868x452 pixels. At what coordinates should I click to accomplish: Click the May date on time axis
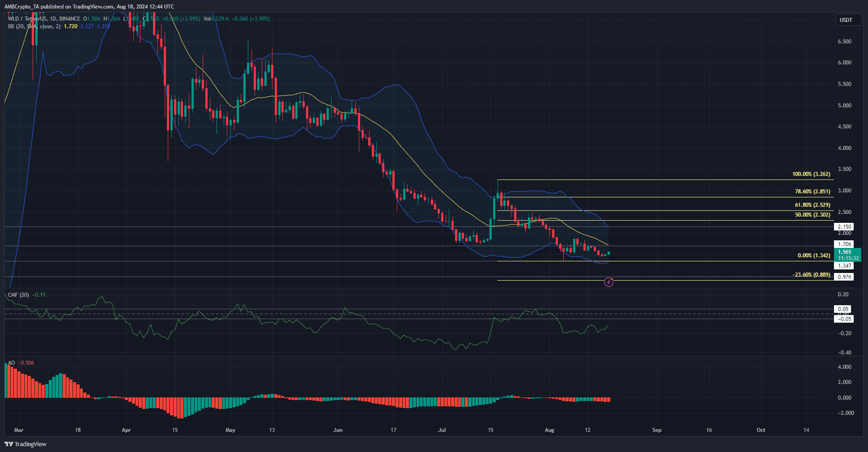[230, 430]
